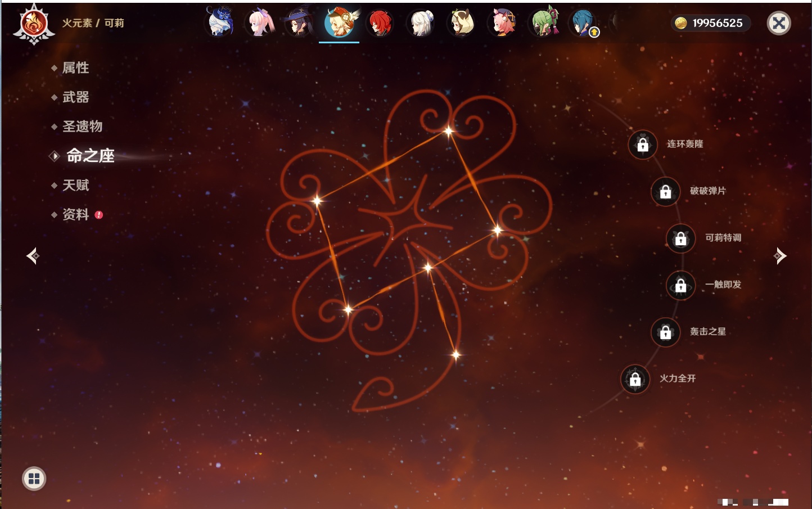Click the red alert badge beside 资料
The width and height of the screenshot is (812, 509).
point(99,215)
